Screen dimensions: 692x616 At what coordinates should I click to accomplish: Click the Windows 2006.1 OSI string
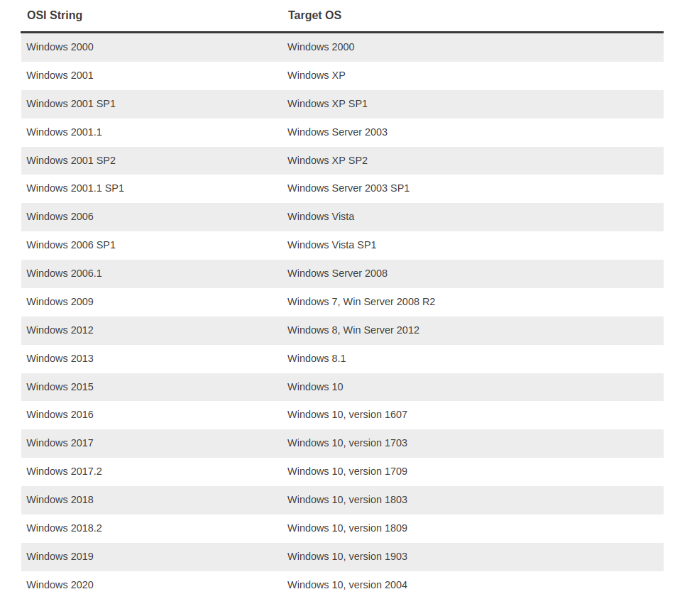pos(64,273)
